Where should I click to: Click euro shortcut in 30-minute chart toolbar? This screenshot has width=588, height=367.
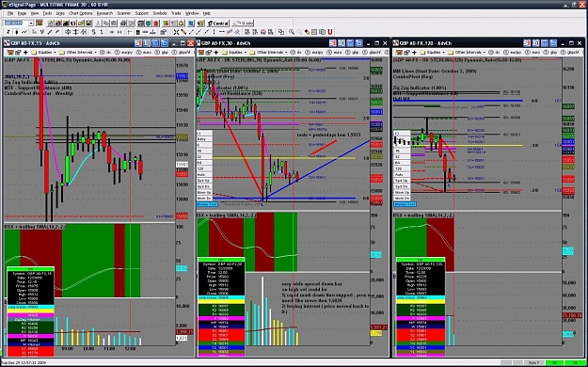point(335,52)
